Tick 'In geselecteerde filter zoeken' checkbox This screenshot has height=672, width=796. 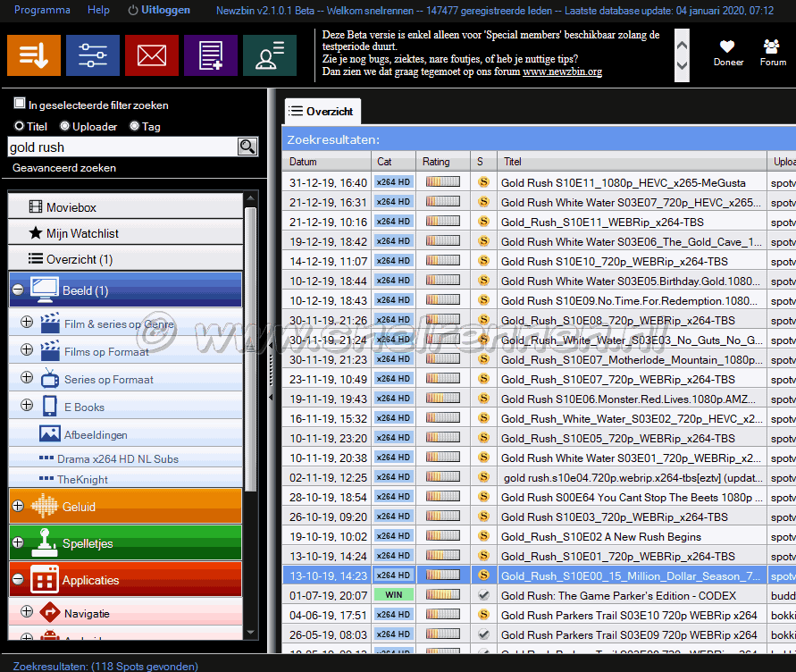pos(20,103)
